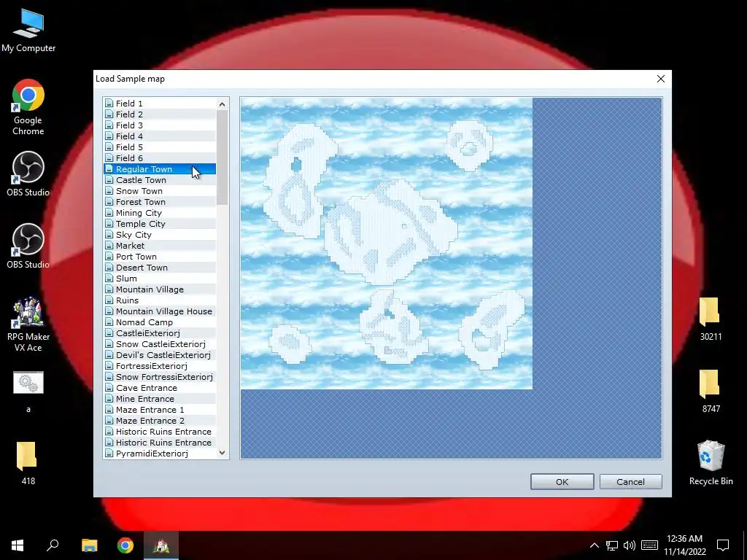Select 'Mining City' sample map
The height and width of the screenshot is (560, 747).
pos(160,213)
